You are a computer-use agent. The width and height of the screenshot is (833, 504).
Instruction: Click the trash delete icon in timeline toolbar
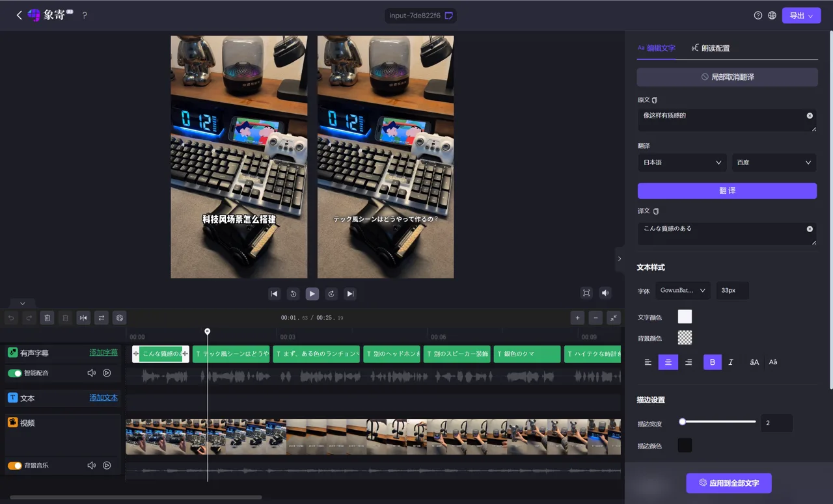click(47, 317)
